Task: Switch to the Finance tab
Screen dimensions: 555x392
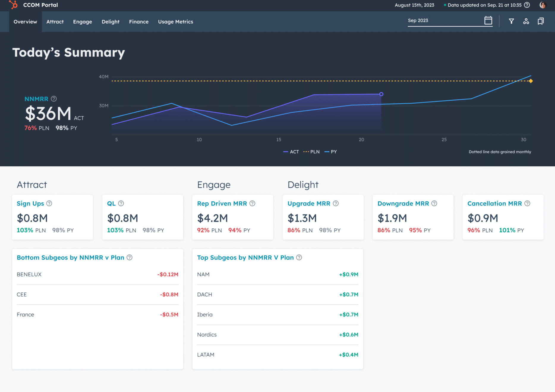Action: (138, 21)
